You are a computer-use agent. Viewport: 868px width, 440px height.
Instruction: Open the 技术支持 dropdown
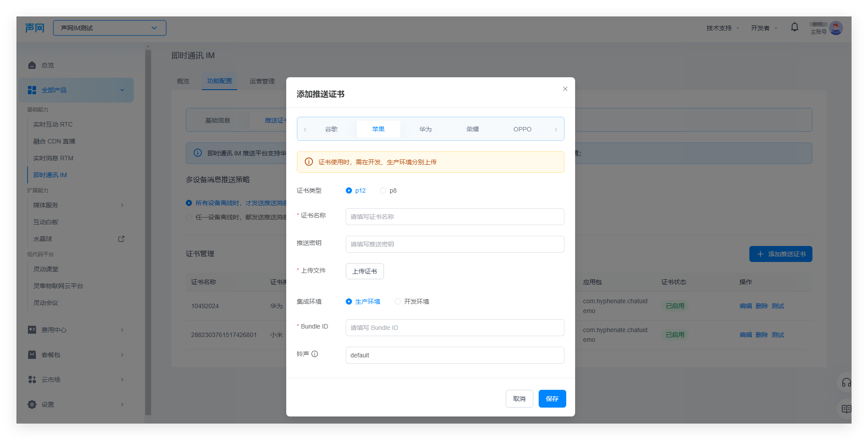[x=723, y=28]
